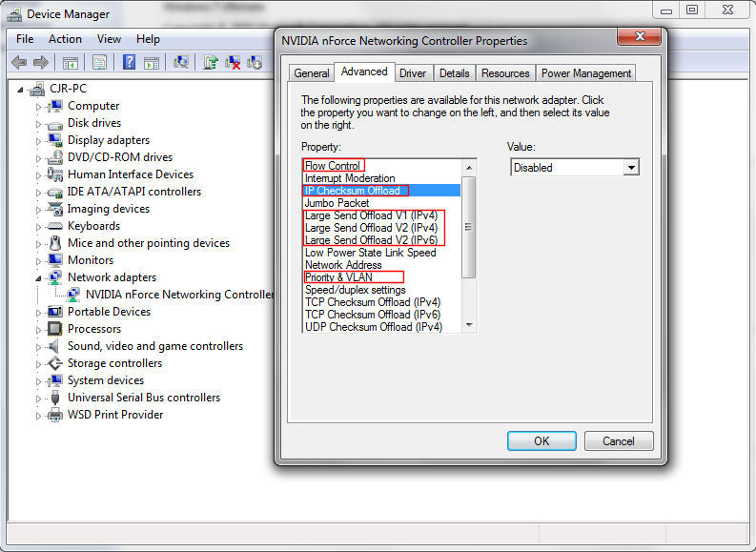
Task: Click the Display adapters category icon
Action: [55, 141]
